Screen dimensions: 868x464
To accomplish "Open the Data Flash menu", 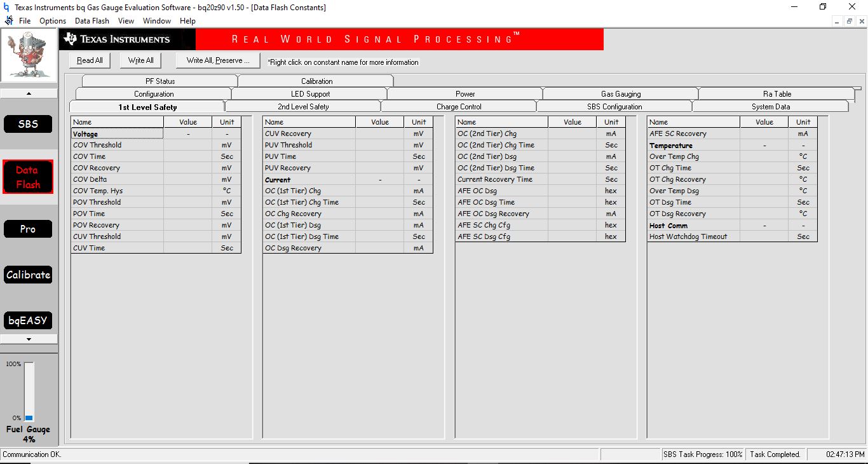I will pyautogui.click(x=92, y=21).
